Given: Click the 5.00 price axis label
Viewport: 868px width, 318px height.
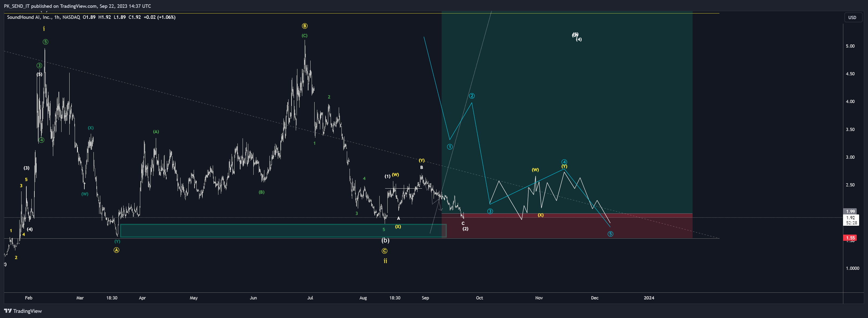Looking at the screenshot, I should pyautogui.click(x=850, y=46).
